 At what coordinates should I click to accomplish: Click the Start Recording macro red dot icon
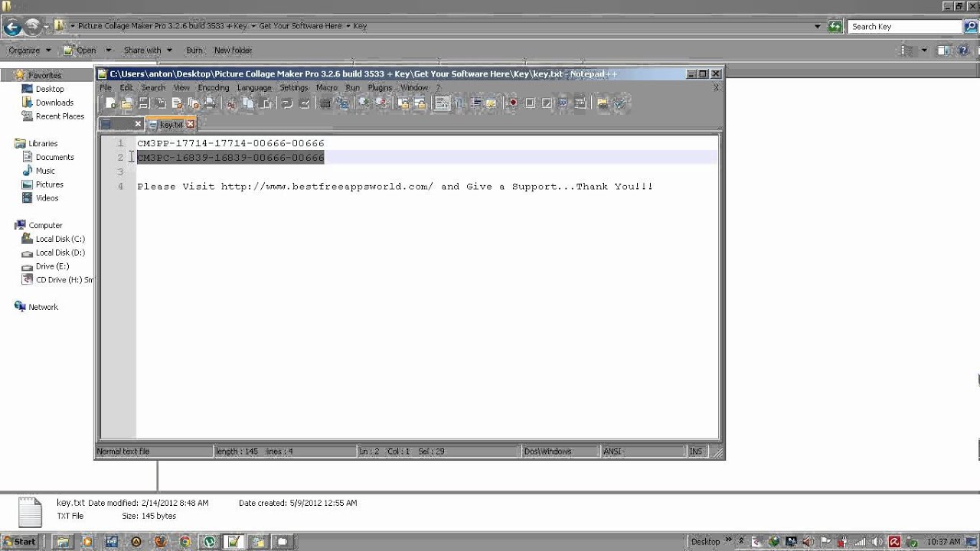click(x=513, y=103)
